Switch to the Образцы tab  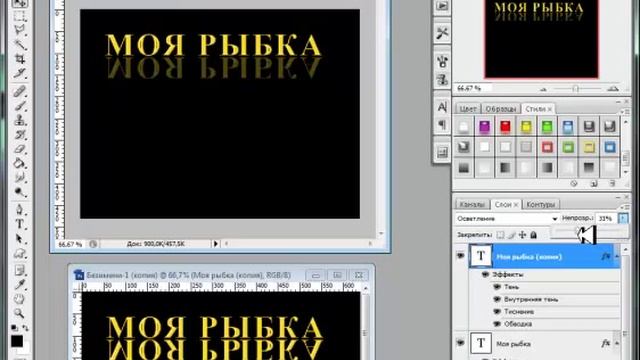pos(501,109)
